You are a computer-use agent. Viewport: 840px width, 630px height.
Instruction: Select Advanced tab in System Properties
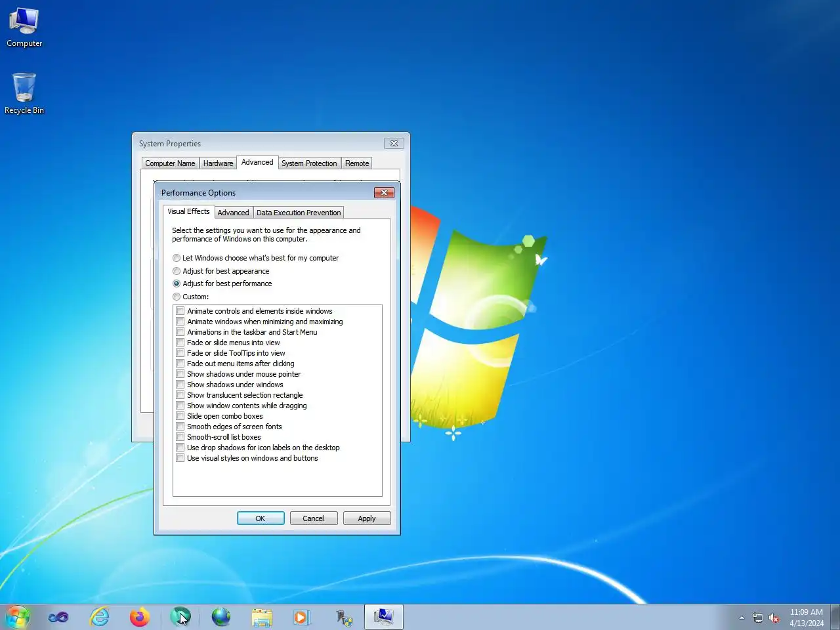(257, 162)
